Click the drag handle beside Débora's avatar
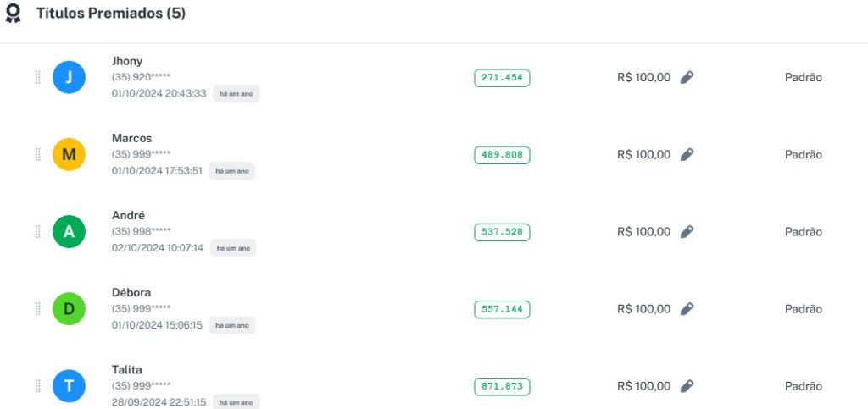The image size is (868, 409). tap(37, 309)
